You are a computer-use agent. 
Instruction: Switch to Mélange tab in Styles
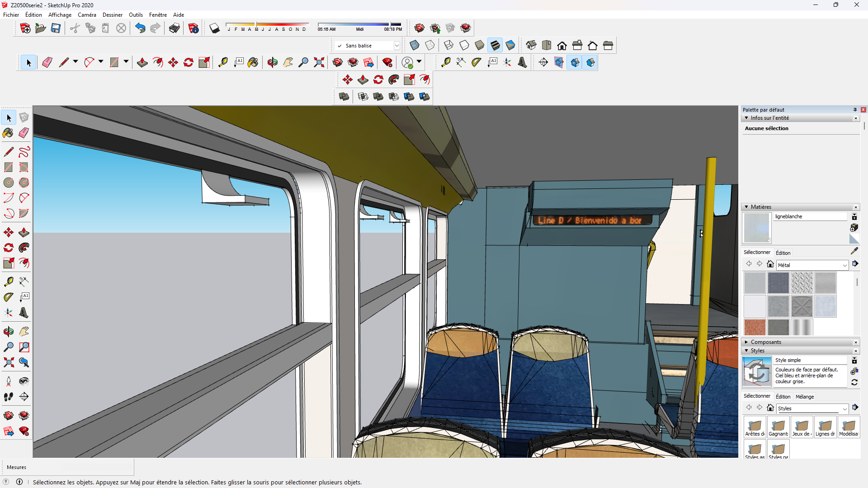(x=804, y=397)
